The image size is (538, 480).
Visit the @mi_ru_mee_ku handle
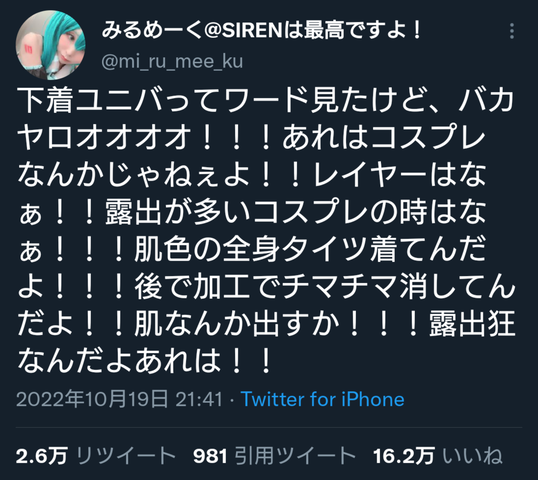[x=172, y=62]
